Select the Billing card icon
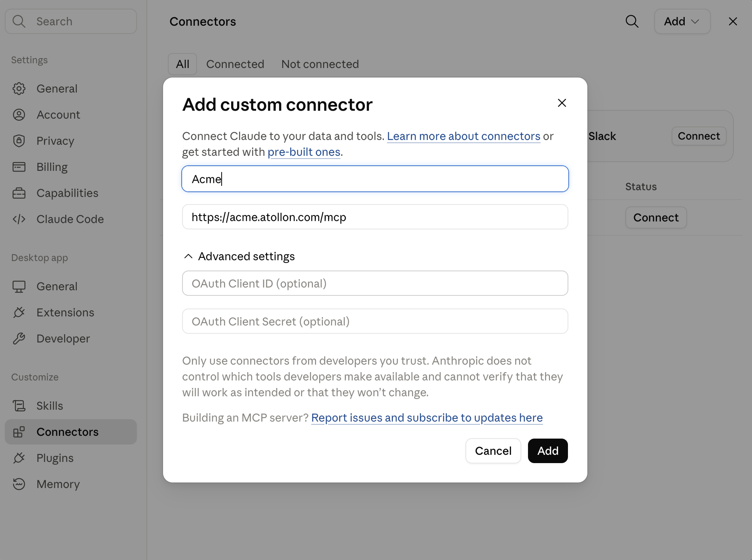 click(x=19, y=167)
